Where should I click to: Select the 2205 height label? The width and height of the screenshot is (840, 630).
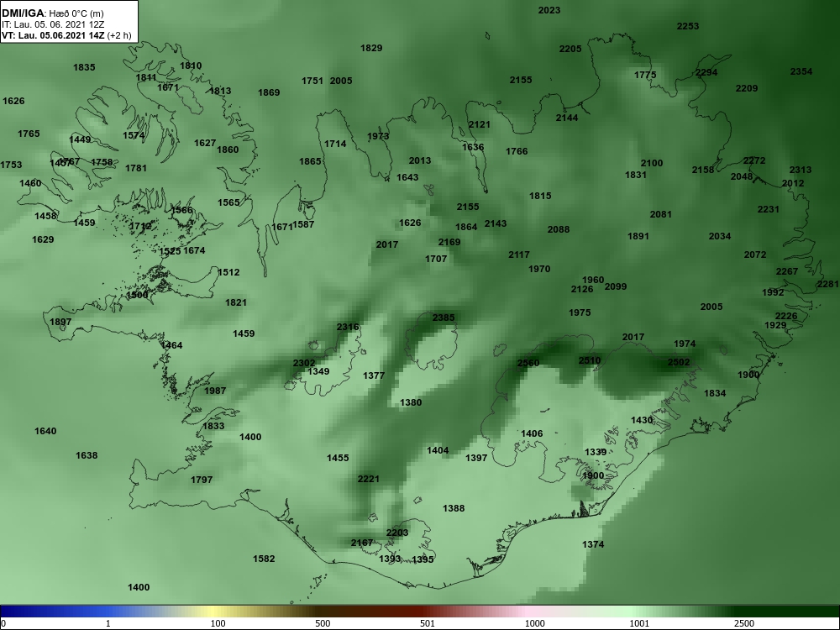(x=570, y=49)
